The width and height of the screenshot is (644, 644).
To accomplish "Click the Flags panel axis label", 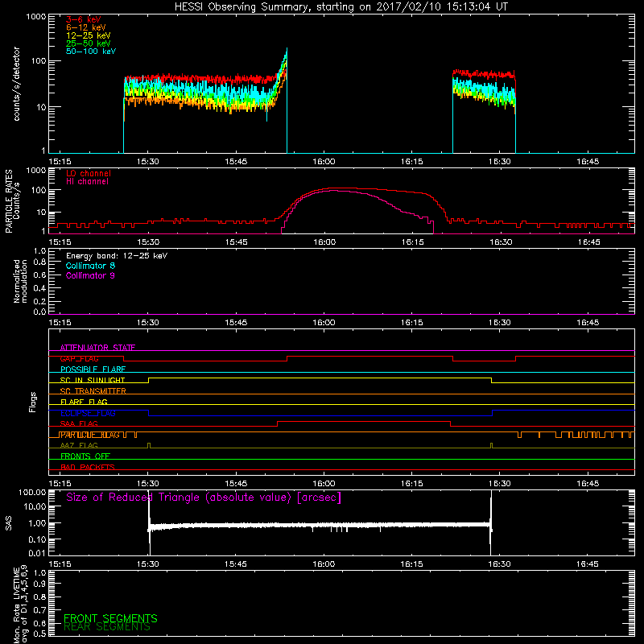I will pos(33,402).
